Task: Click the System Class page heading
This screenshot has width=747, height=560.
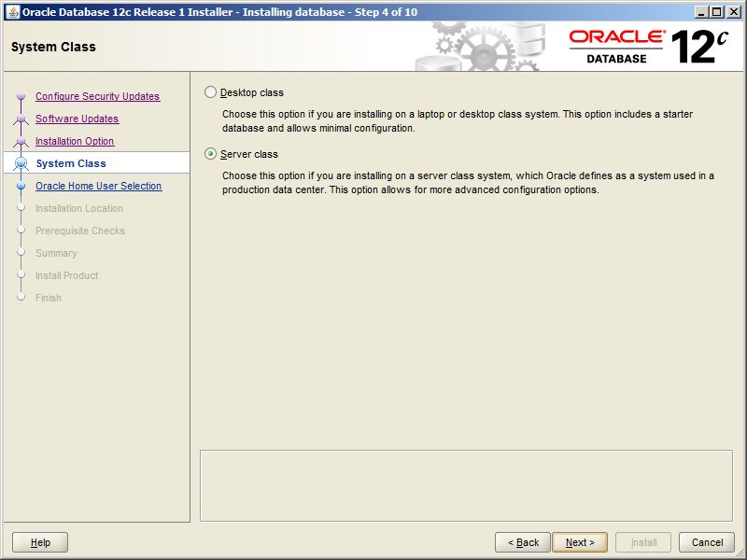Action: (x=53, y=47)
